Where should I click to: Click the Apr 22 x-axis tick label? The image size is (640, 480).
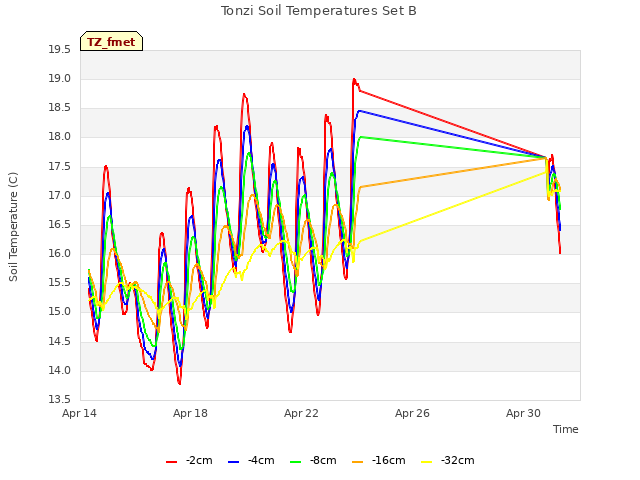301,413
